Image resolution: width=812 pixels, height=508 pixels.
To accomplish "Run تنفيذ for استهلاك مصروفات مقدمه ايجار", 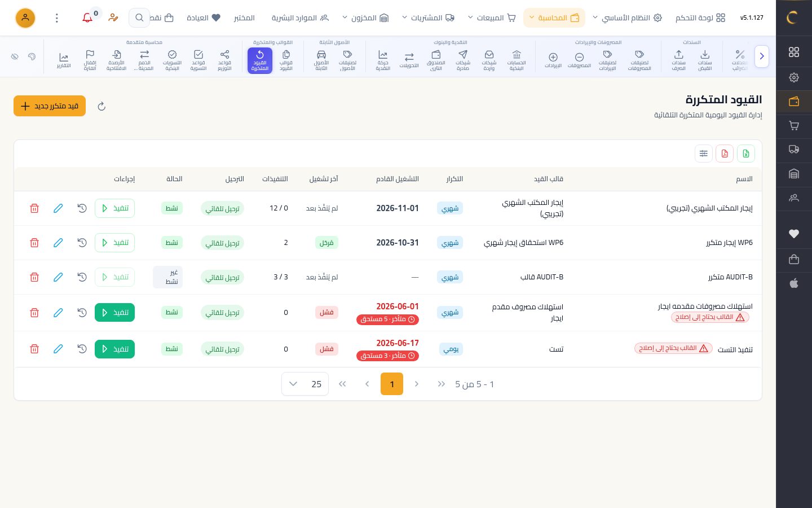I will (114, 312).
